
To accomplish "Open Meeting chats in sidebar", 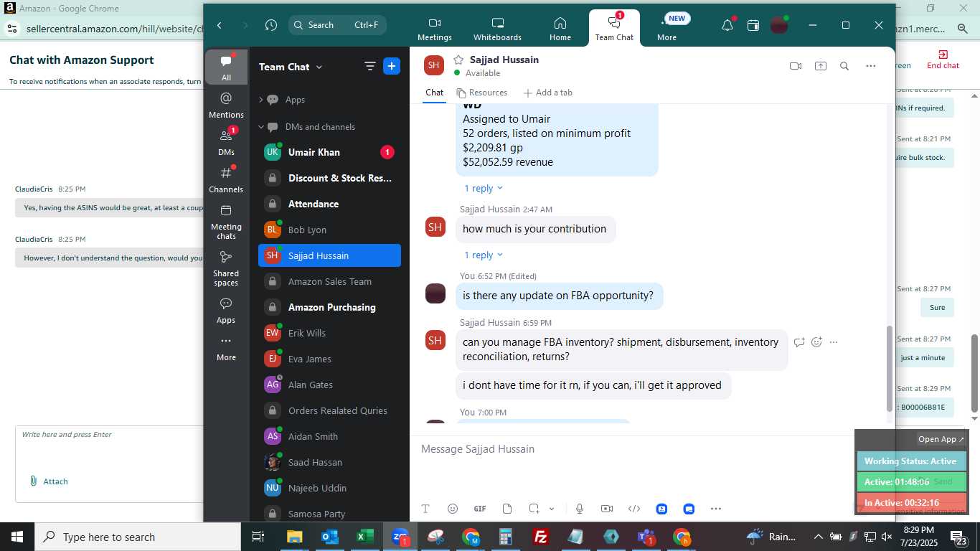I will (226, 222).
